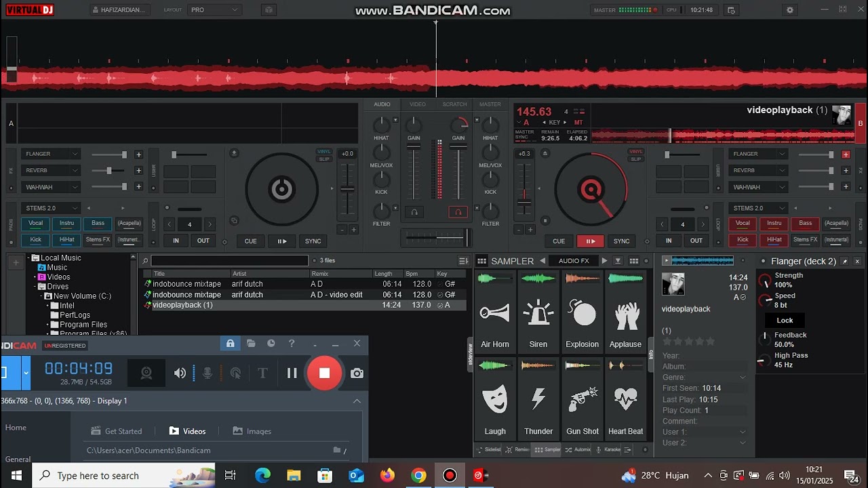Open the FLANGER effect dropdown on left deck

pyautogui.click(x=51, y=154)
